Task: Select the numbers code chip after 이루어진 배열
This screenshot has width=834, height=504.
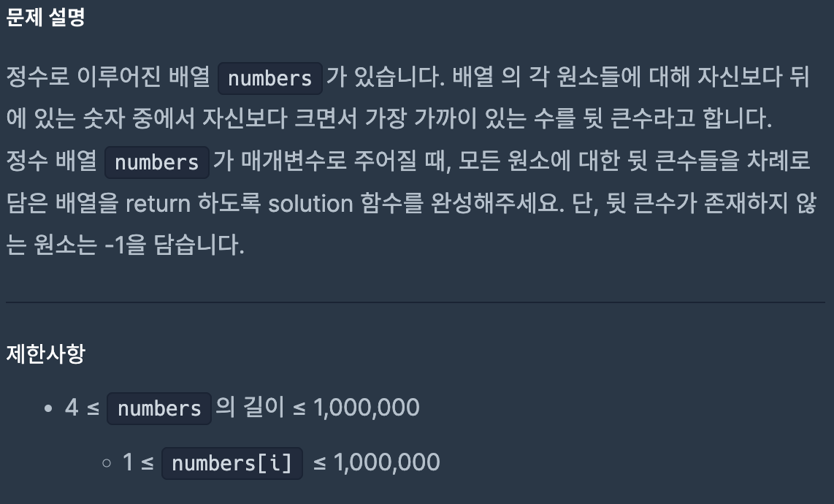Action: 269,78
